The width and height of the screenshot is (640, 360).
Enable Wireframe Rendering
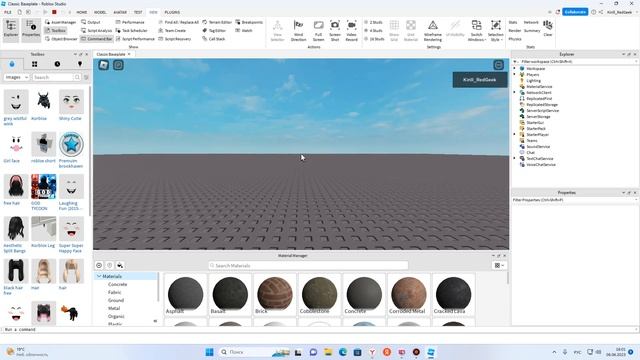433,31
